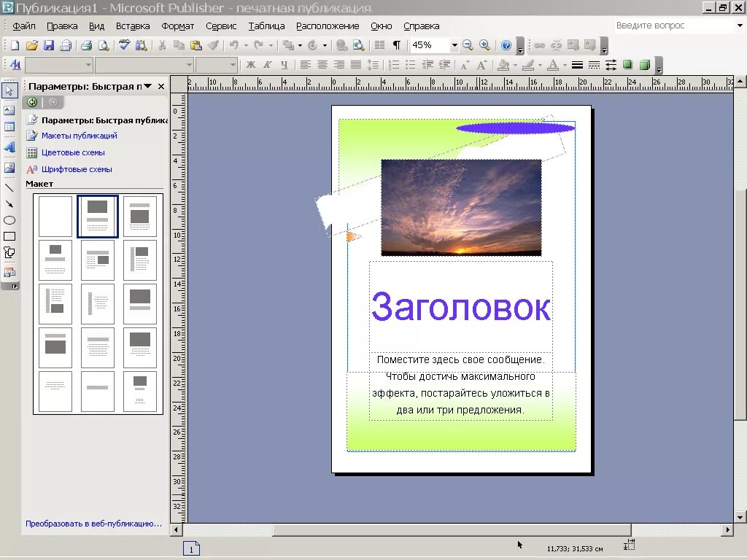Viewport: 747px width, 560px height.
Task: Run the ABC spelling check
Action: 124,45
